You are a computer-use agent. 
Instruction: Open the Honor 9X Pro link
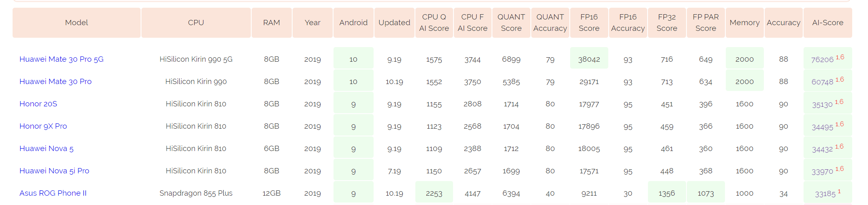tap(43, 126)
